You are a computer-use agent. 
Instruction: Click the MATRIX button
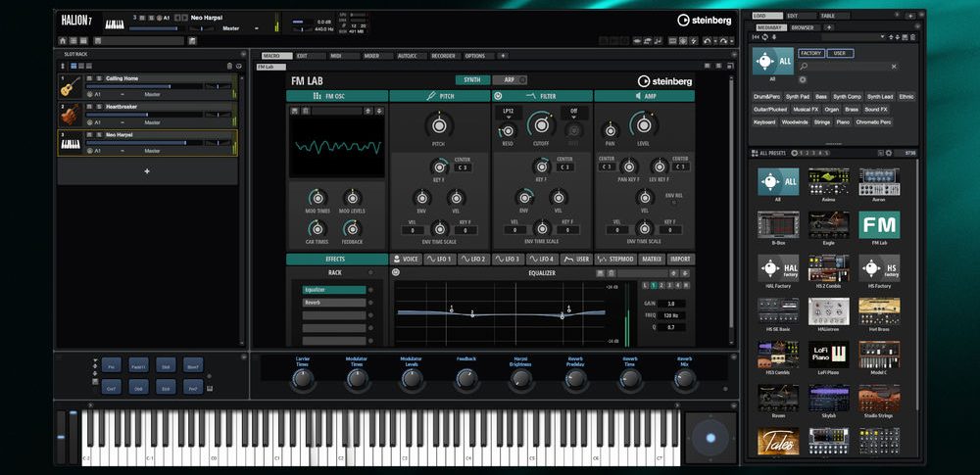coord(652,259)
